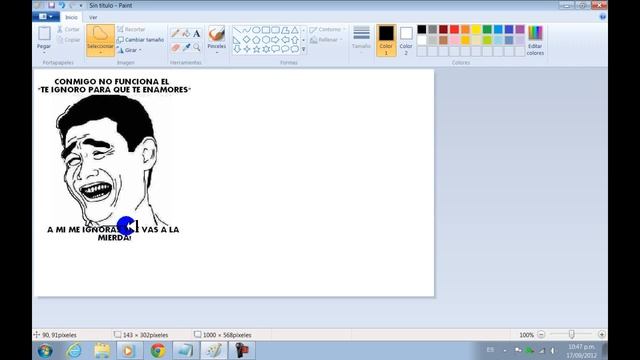Image resolution: width=640 pixels, height=360 pixels.
Task: Click Cambiar tamaño resize button
Action: tap(140, 40)
